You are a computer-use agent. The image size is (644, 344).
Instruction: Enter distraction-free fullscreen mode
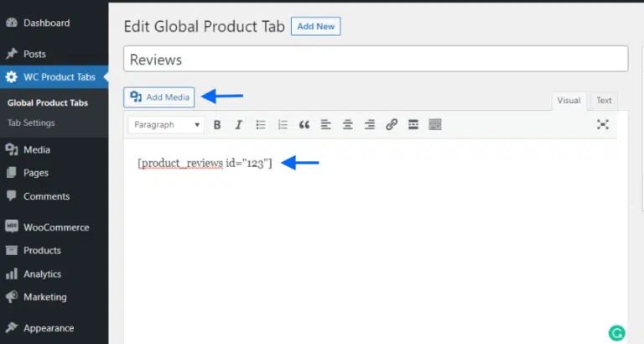(602, 125)
